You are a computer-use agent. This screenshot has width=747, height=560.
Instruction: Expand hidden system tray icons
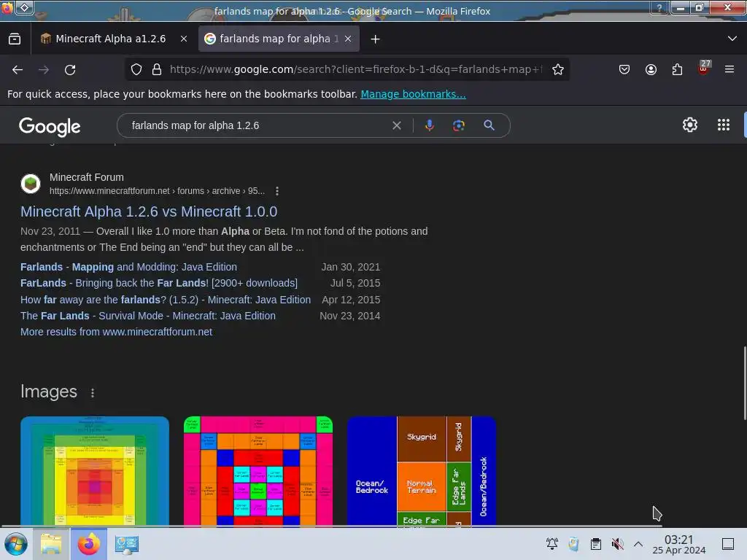pyautogui.click(x=638, y=544)
